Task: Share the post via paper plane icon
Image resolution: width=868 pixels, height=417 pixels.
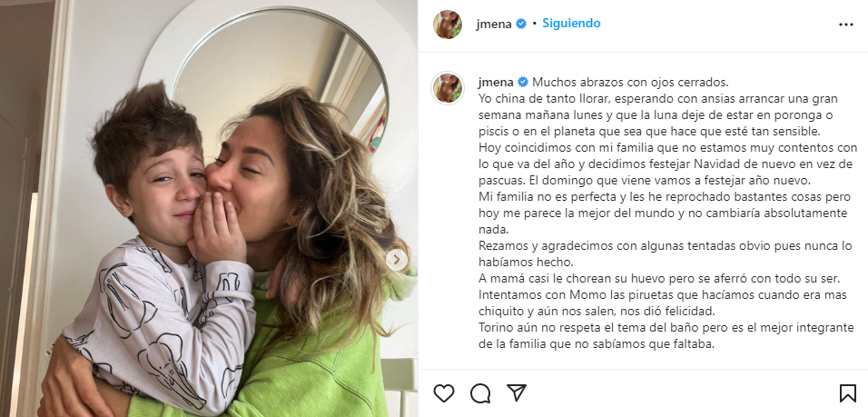Action: tap(516, 393)
